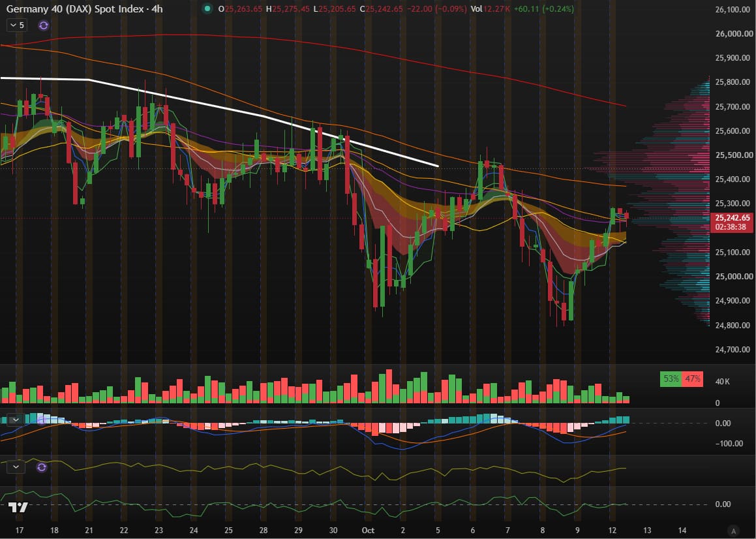Open the Germany 40 (DAX) Spot Index title
The image size is (756, 539).
click(x=84, y=8)
